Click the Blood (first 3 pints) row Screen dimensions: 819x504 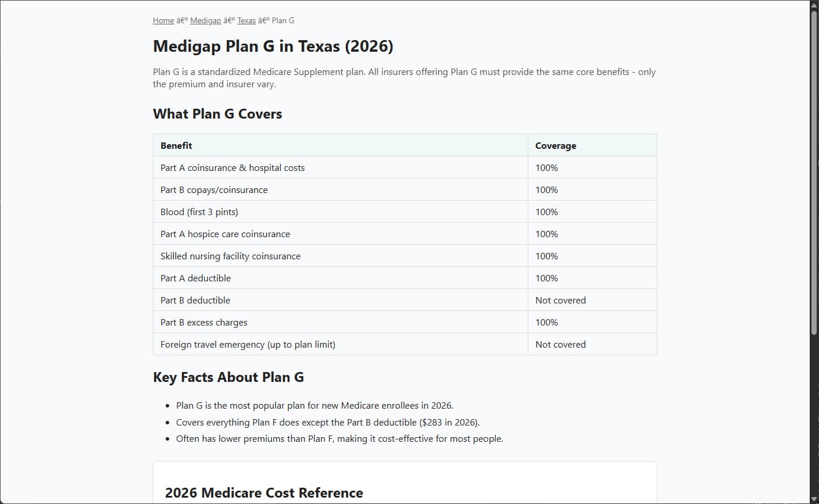point(405,212)
